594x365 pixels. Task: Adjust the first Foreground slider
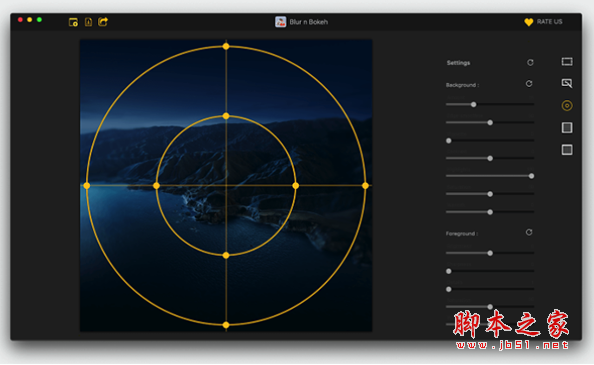490,253
